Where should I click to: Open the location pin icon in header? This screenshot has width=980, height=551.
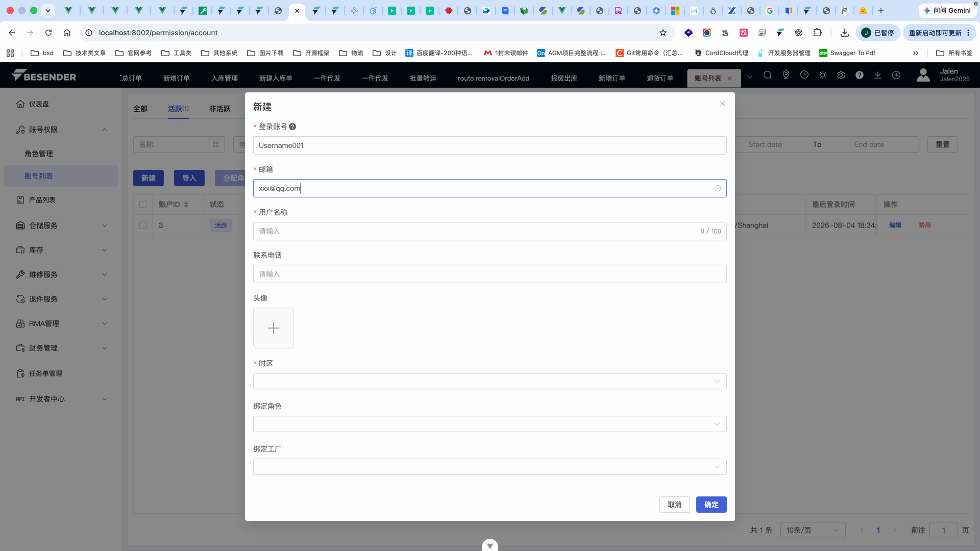click(x=786, y=76)
